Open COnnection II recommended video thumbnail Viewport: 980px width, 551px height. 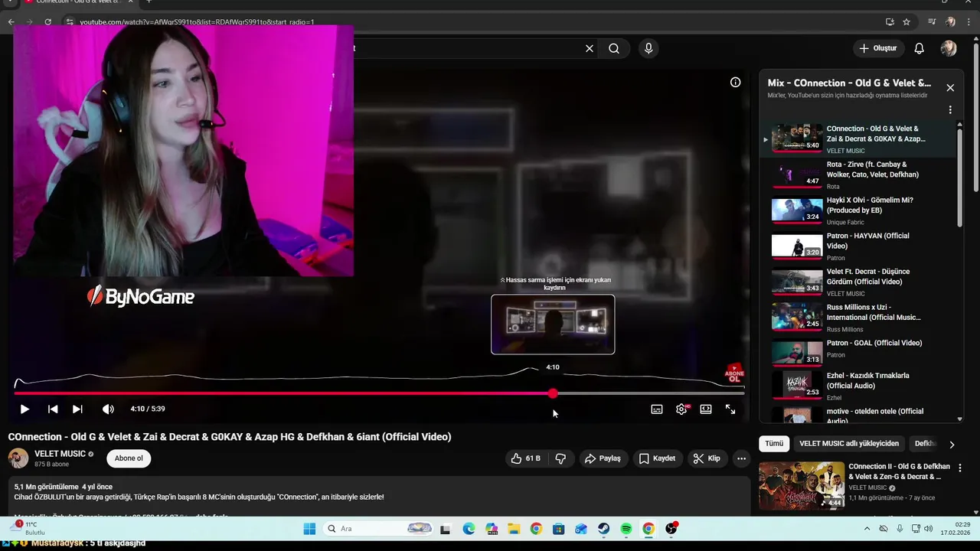point(802,485)
